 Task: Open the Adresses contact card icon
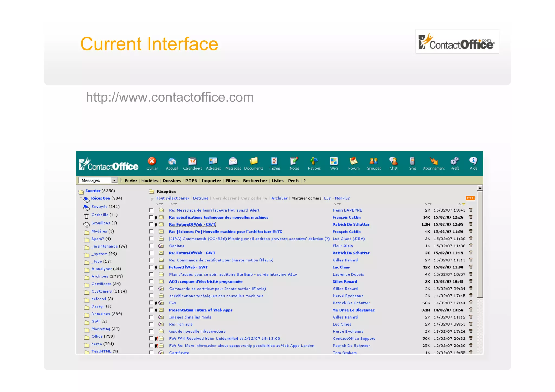(213, 161)
